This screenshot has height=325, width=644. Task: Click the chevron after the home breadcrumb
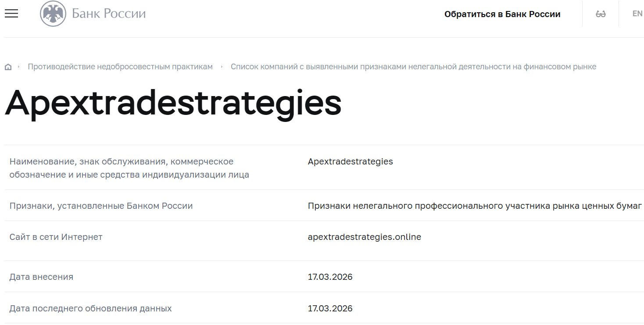[19, 66]
